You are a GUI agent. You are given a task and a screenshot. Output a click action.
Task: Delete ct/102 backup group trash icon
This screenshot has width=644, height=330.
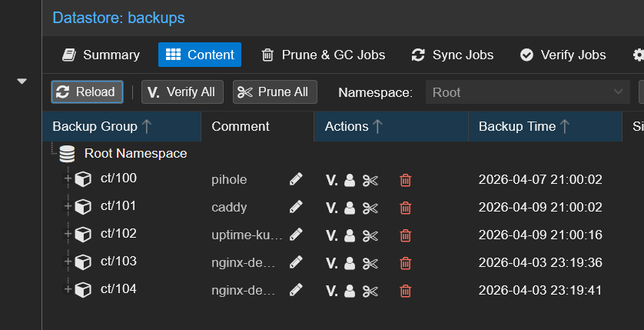(405, 235)
